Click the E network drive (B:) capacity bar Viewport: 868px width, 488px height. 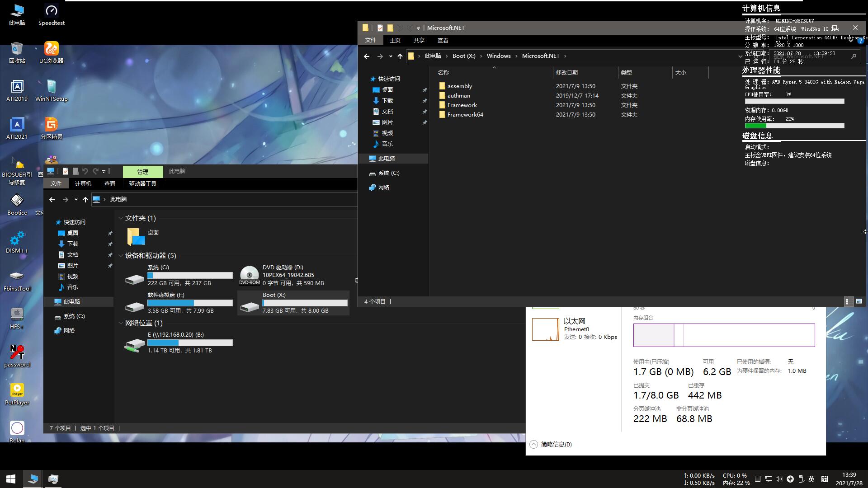190,343
